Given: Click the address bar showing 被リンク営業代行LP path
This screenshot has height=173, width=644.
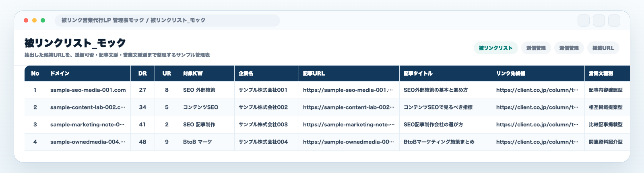Looking at the screenshot, I should (167, 20).
